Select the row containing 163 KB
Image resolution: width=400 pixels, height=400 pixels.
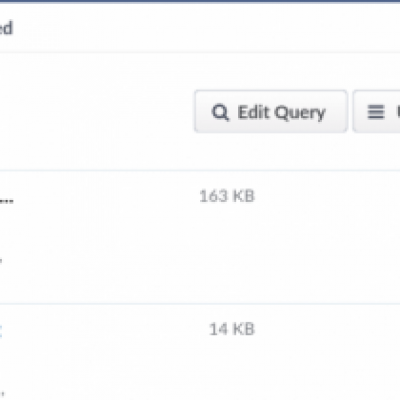(200, 237)
